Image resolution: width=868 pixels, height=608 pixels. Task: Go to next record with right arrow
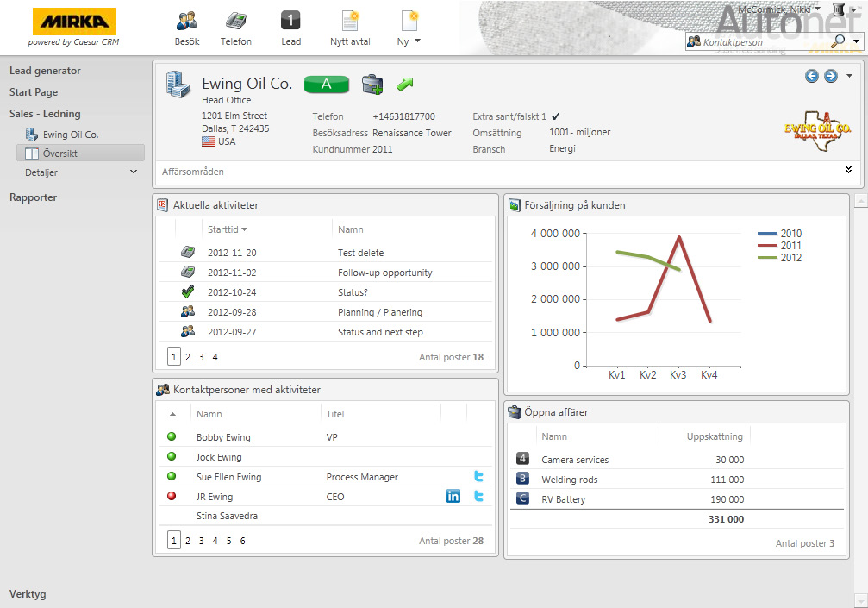pyautogui.click(x=830, y=76)
